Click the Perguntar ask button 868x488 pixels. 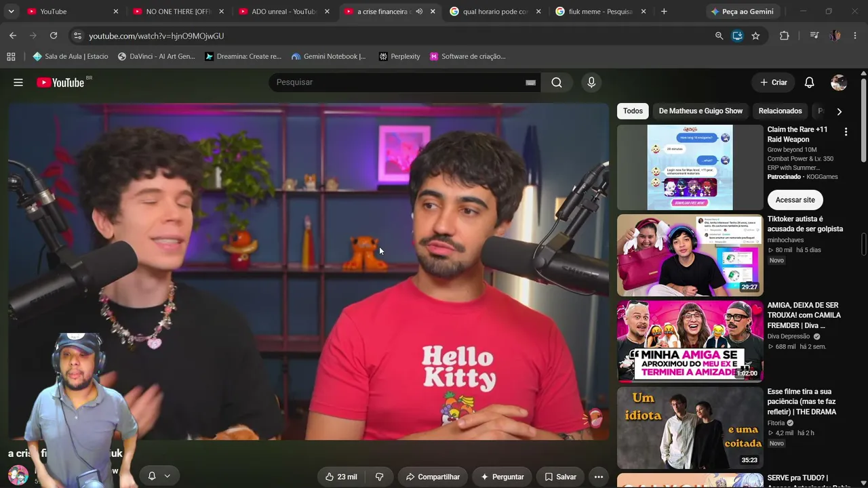coord(502,476)
